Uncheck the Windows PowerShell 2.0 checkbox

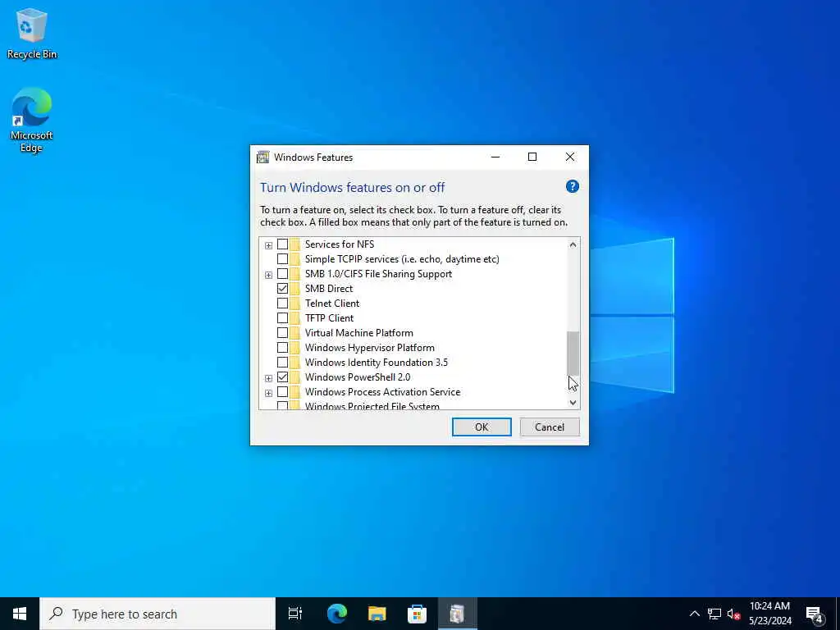tap(282, 377)
